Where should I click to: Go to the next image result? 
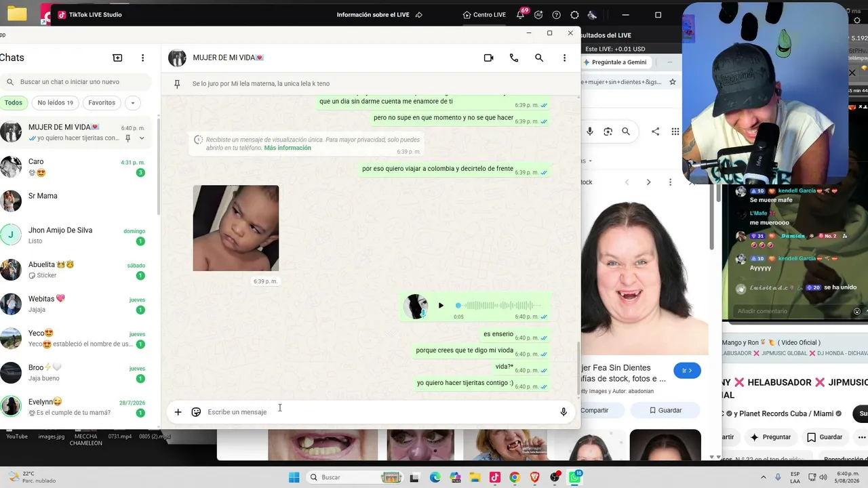point(648,182)
